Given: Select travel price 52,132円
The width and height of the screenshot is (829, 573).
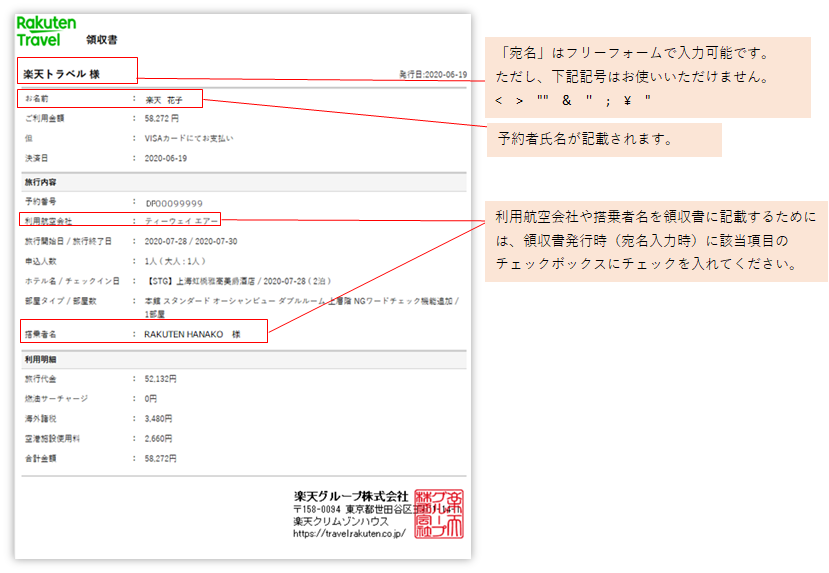Looking at the screenshot, I should [161, 379].
